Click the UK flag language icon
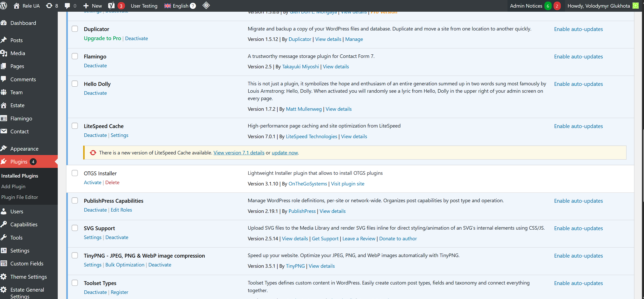644x299 pixels. pyautogui.click(x=168, y=6)
